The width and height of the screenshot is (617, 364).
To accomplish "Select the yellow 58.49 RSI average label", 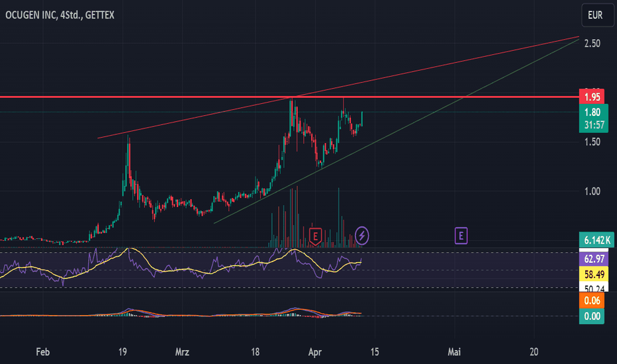I will point(594,274).
